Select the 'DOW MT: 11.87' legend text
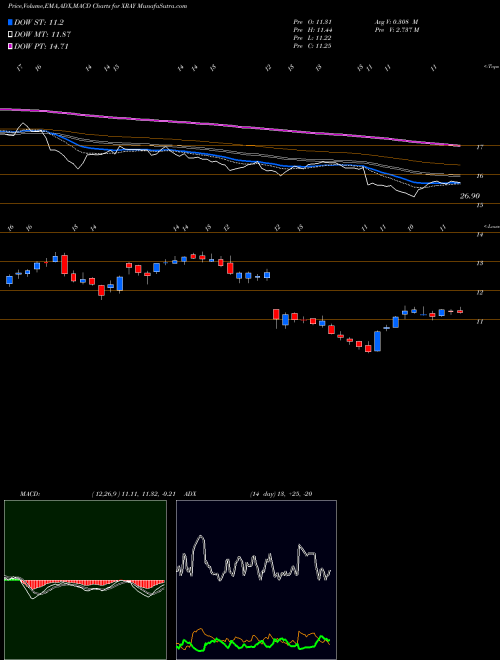 pos(42,35)
